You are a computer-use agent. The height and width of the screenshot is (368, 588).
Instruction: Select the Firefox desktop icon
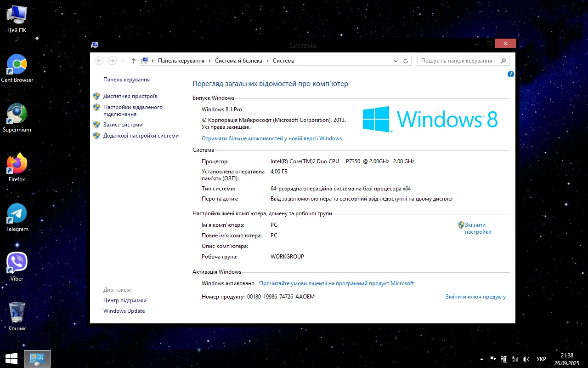pyautogui.click(x=17, y=164)
